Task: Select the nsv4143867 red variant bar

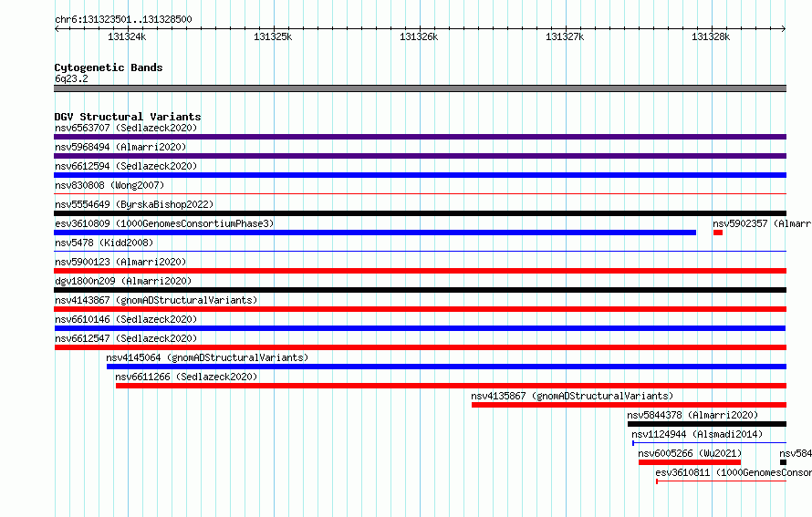Action: (420, 309)
